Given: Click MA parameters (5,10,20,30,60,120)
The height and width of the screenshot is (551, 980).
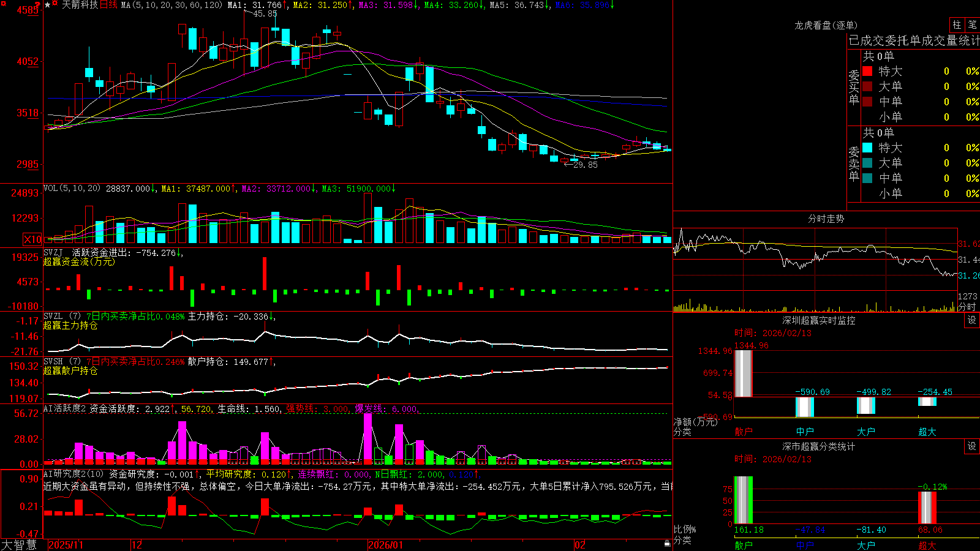Looking at the screenshot, I should pyautogui.click(x=171, y=5).
